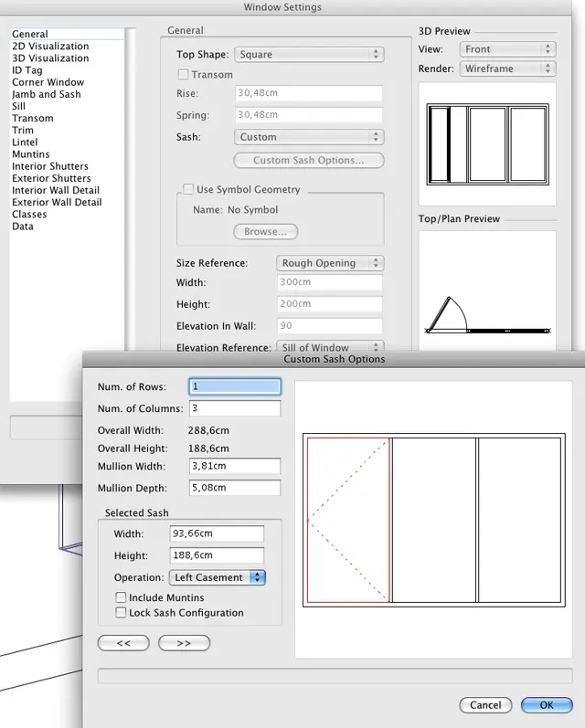Select the middle sash pane in preview
This screenshot has height=728, width=585.
[434, 520]
